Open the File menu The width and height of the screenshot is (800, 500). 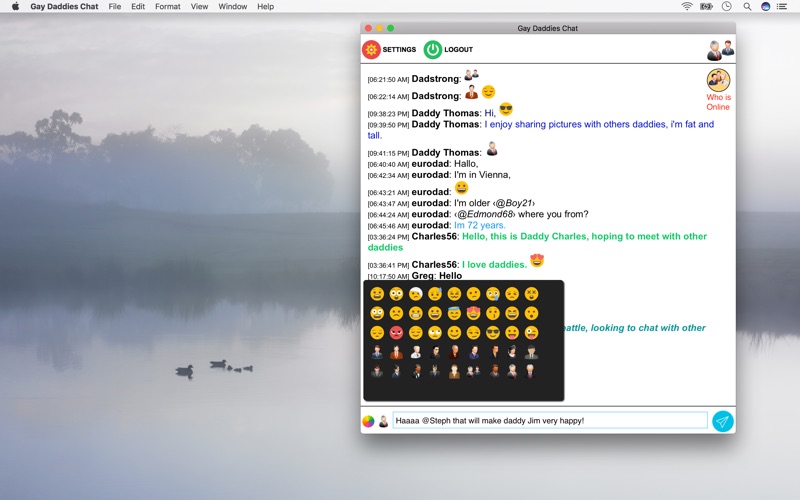[115, 6]
